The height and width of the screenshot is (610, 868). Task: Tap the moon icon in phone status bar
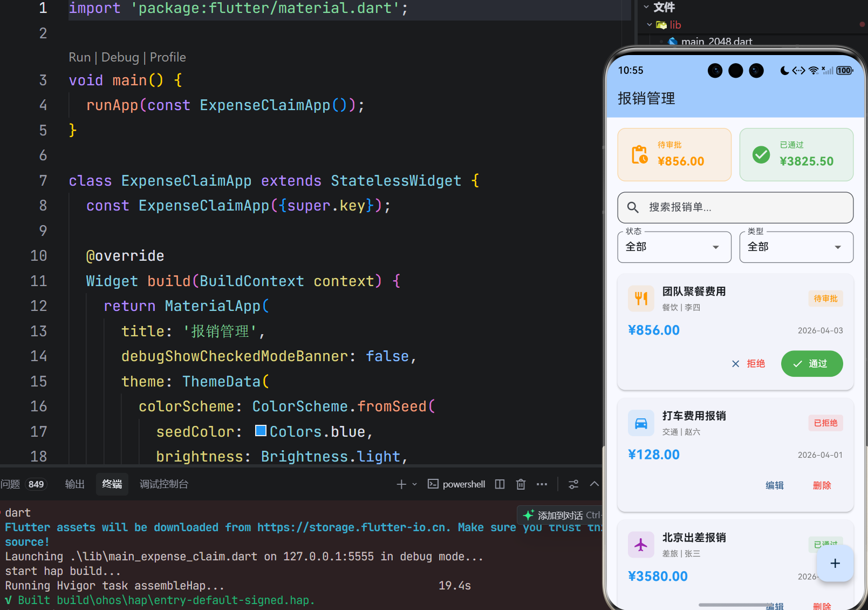pyautogui.click(x=784, y=71)
